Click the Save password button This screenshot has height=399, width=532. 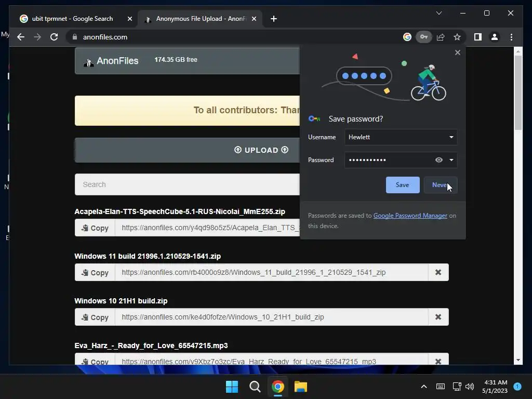(403, 185)
